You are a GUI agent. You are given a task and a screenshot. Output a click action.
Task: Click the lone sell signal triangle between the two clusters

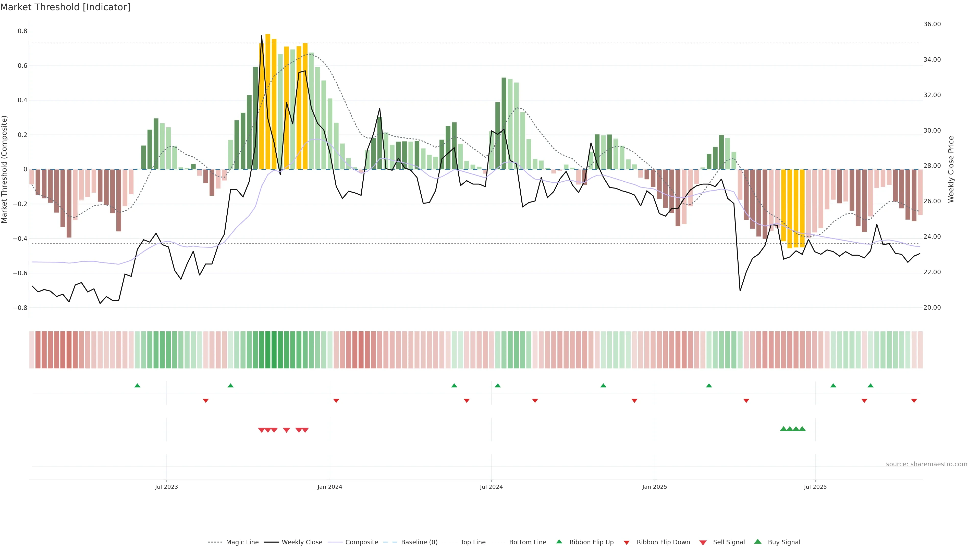(286, 430)
